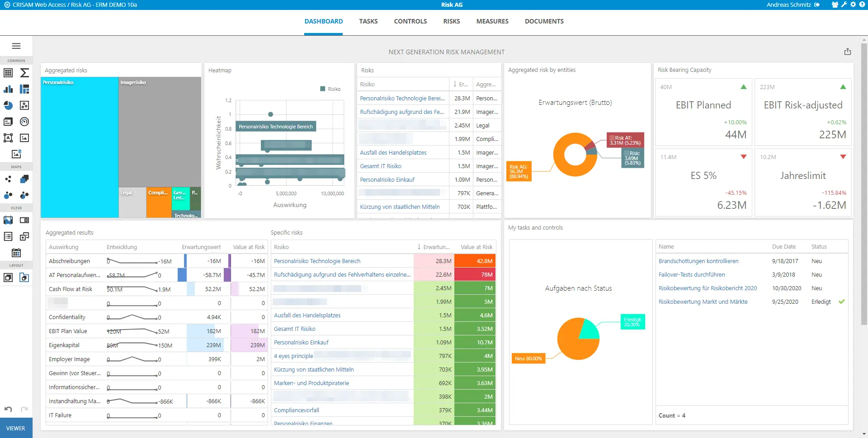868x438 pixels.
Task: Open the wrench tools icon in header
Action: [844, 5]
